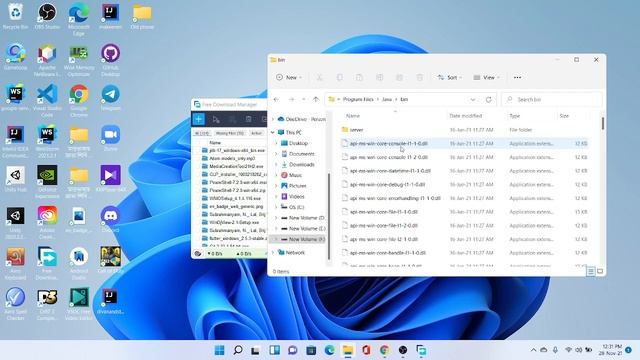Select api-ms-win-core-debug-l1-1-0.dll file

coord(387,184)
